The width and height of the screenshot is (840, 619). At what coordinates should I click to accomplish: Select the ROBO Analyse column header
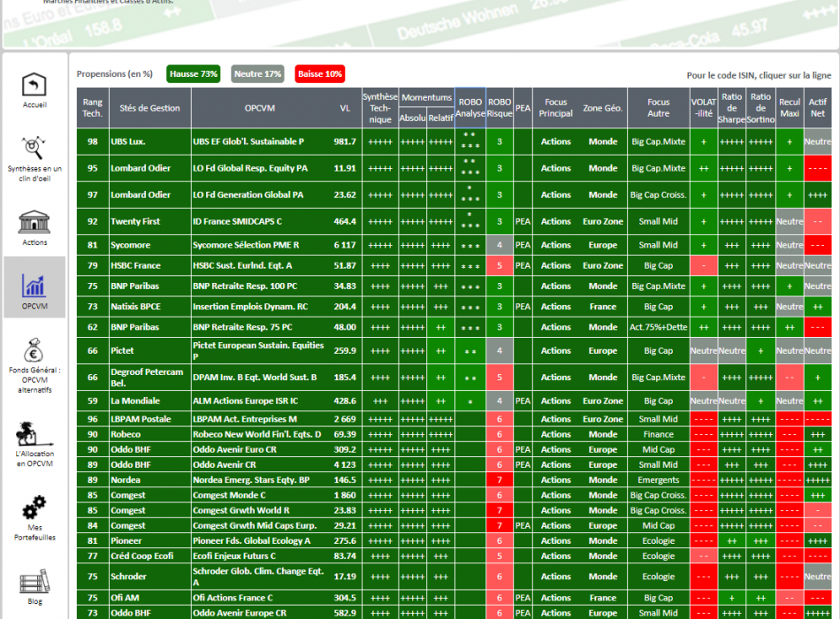click(x=470, y=108)
